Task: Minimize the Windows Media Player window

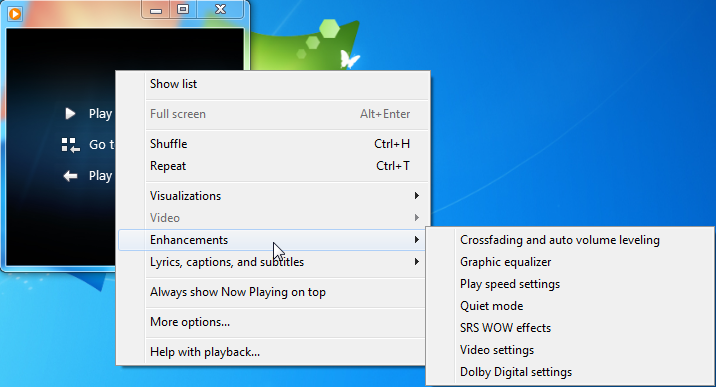Action: (x=156, y=10)
